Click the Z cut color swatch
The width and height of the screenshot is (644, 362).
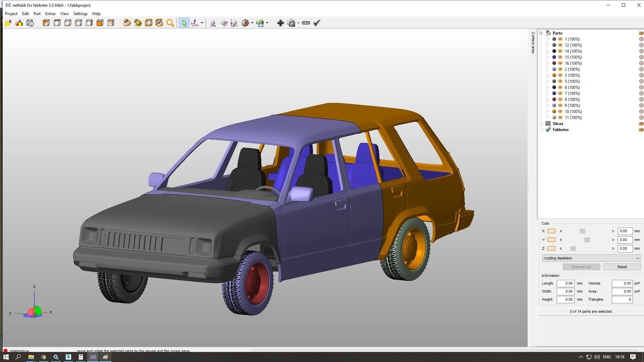(551, 249)
